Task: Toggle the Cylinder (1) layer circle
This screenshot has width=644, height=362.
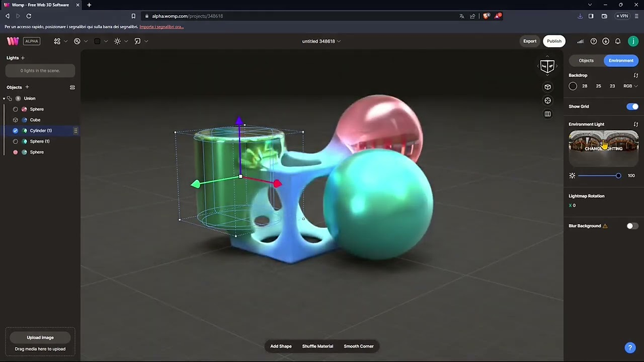Action: (x=15, y=131)
